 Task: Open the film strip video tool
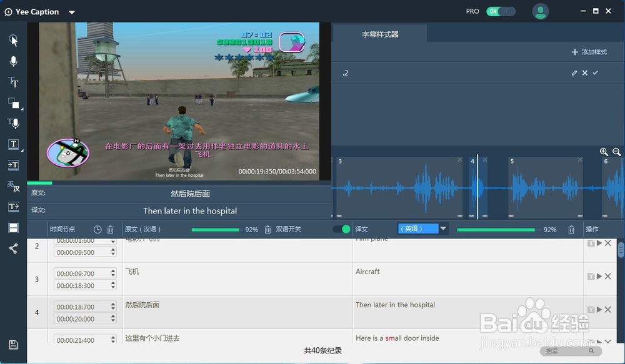coord(14,227)
